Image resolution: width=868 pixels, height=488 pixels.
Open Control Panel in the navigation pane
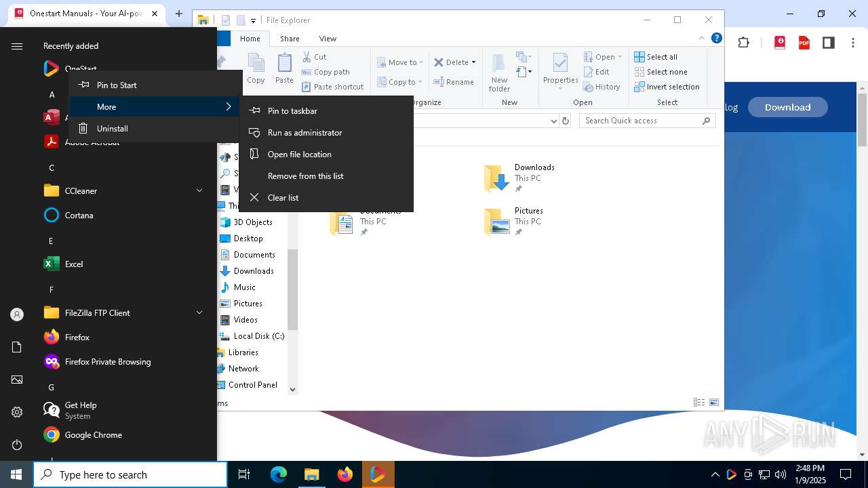pyautogui.click(x=247, y=385)
